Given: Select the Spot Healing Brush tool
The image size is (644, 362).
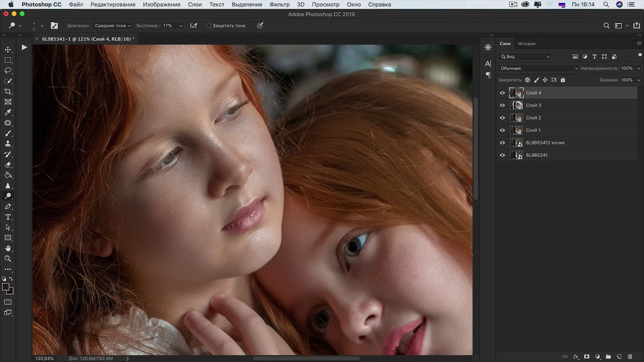Looking at the screenshot, I should [x=8, y=123].
